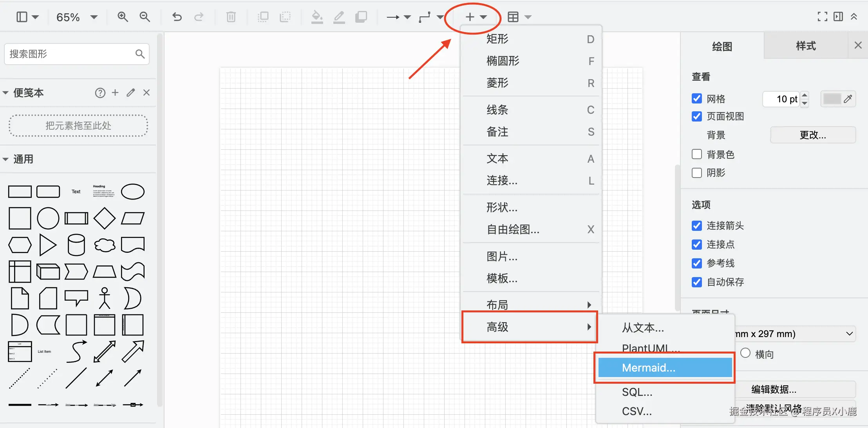Select the cylinder shape in the General palette
Screen dimensions: 868x428
pos(76,245)
